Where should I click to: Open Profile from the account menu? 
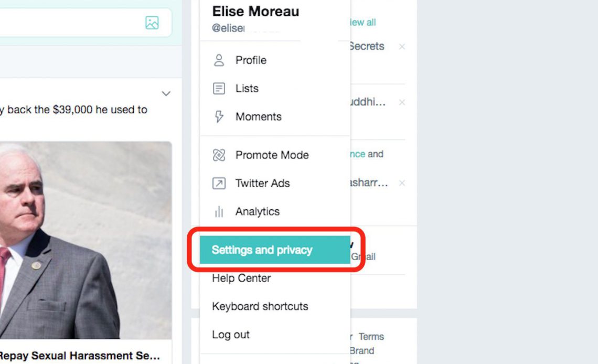(x=251, y=60)
